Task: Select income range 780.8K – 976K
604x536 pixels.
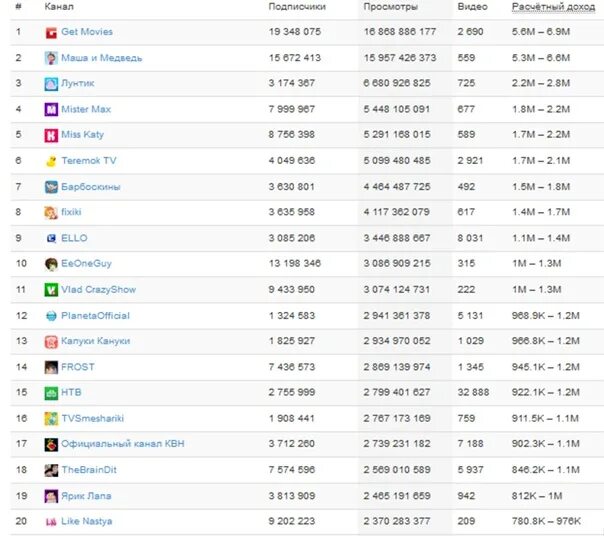Action: (546, 521)
